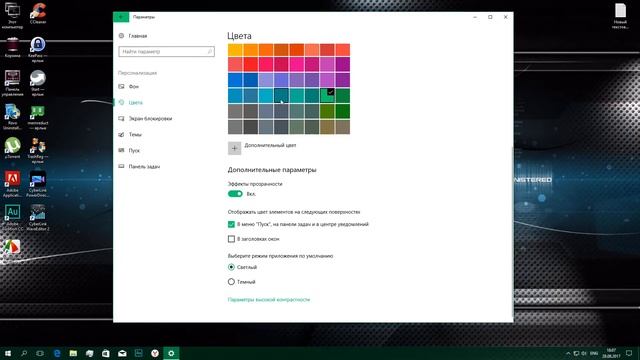Image resolution: width=640 pixels, height=360 pixels.
Task: Open Панель управления desktop icon
Action: [12, 83]
